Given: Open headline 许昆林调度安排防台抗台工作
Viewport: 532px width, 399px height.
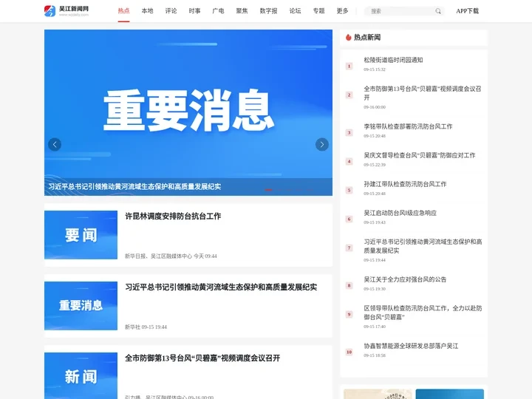Looking at the screenshot, I should (173, 216).
